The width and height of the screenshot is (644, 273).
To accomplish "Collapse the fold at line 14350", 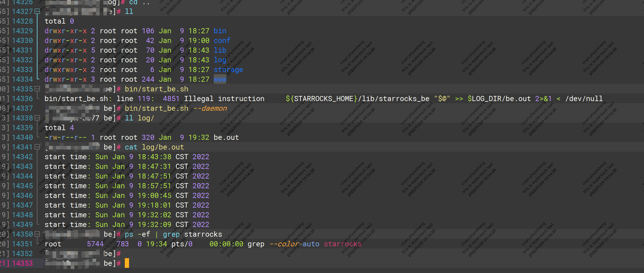I will pos(37,234).
